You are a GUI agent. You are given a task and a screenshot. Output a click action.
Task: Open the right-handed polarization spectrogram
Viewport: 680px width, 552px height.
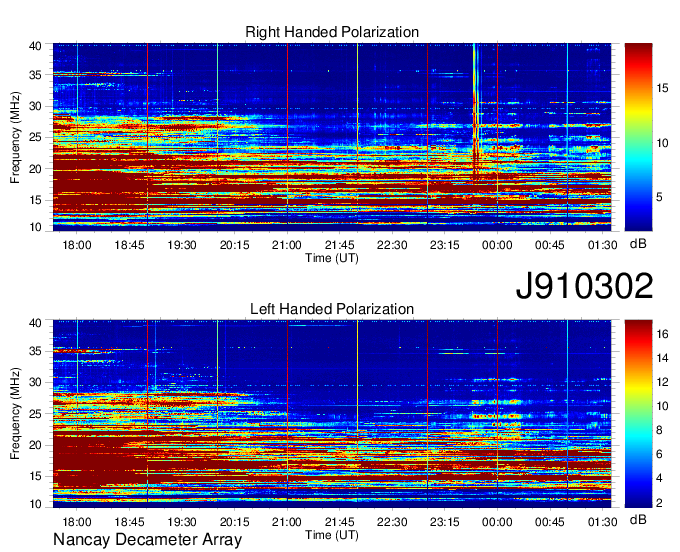pos(332,137)
